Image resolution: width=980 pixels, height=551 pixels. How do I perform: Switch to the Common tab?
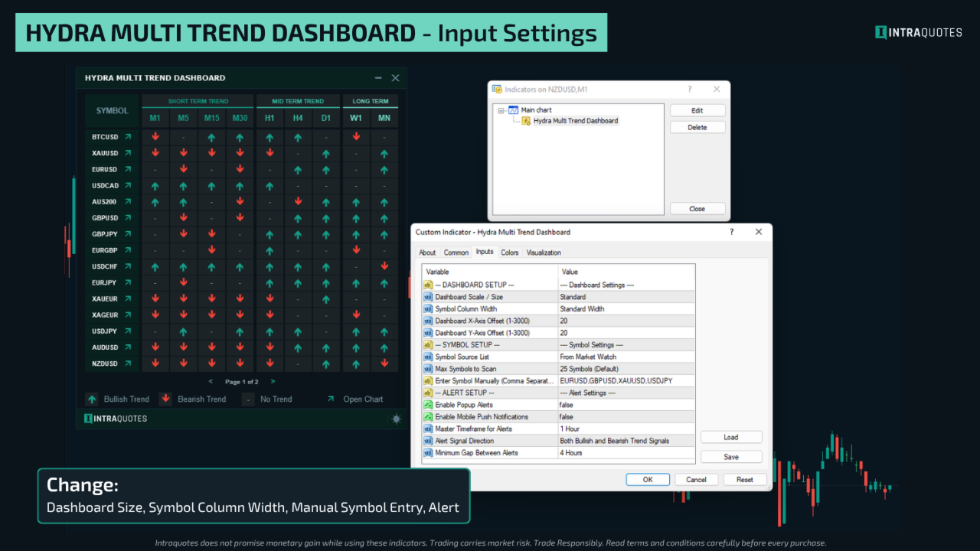pyautogui.click(x=456, y=253)
